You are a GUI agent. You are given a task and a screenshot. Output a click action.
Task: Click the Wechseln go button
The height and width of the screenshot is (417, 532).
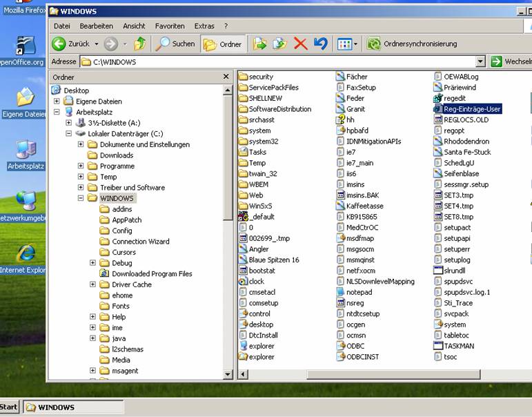[511, 61]
